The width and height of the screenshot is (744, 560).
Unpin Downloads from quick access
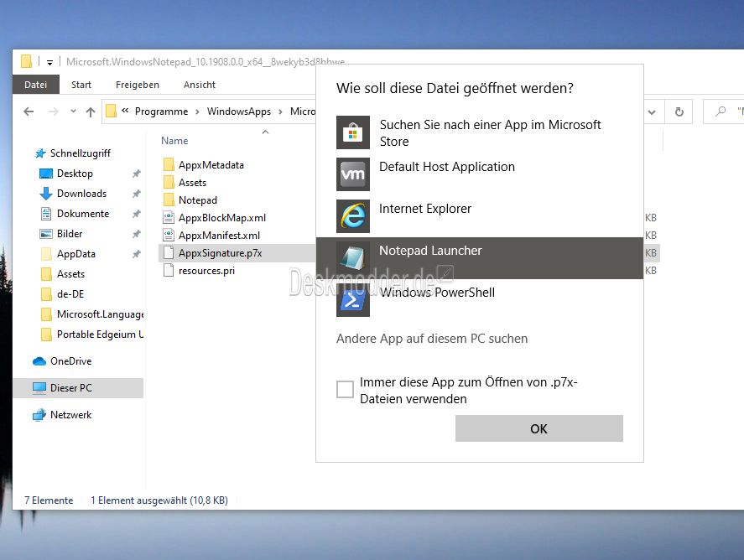[x=136, y=194]
